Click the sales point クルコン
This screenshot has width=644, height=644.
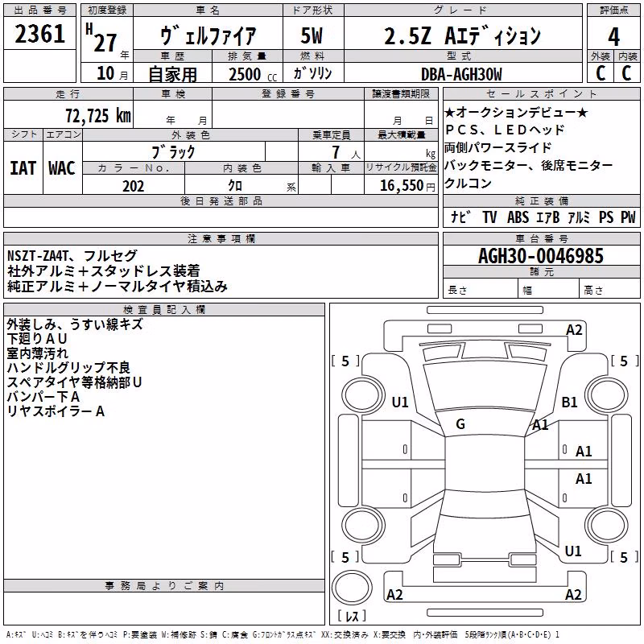click(x=468, y=183)
